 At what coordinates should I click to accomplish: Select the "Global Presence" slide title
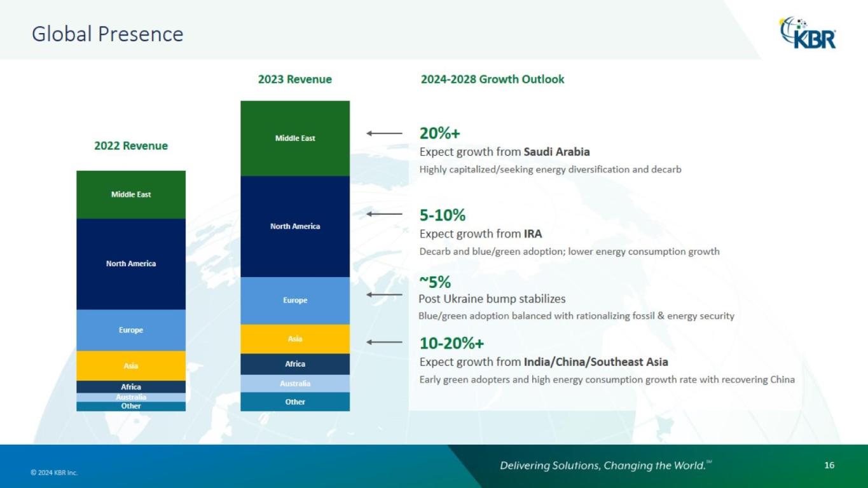pos(107,34)
